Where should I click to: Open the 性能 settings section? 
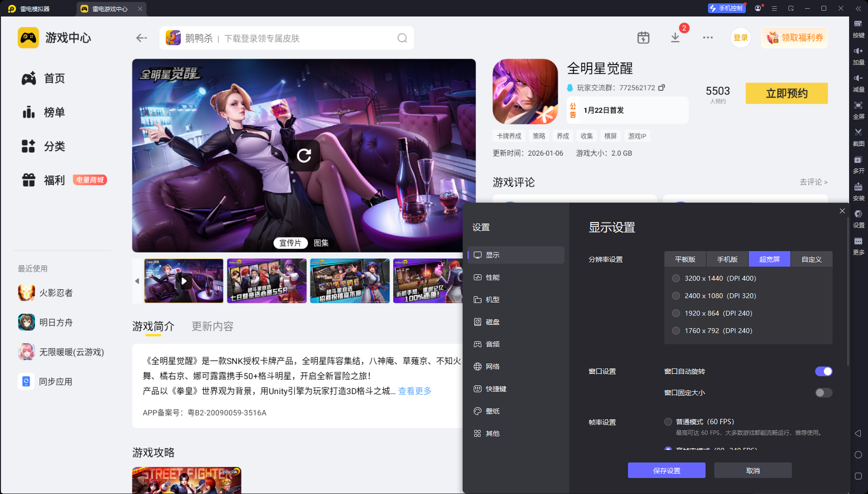(516, 277)
